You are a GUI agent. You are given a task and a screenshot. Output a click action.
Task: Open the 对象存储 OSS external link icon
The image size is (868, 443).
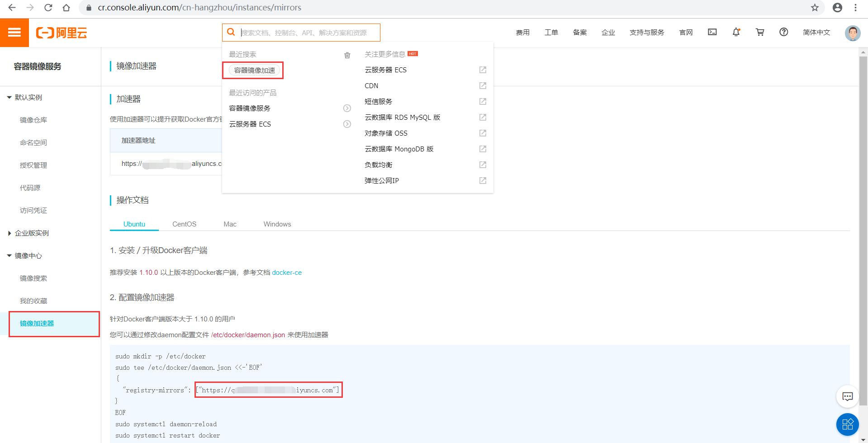pyautogui.click(x=483, y=133)
